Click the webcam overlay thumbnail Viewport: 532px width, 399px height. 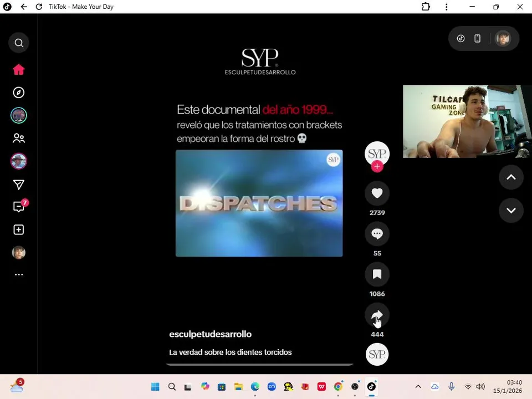(467, 121)
